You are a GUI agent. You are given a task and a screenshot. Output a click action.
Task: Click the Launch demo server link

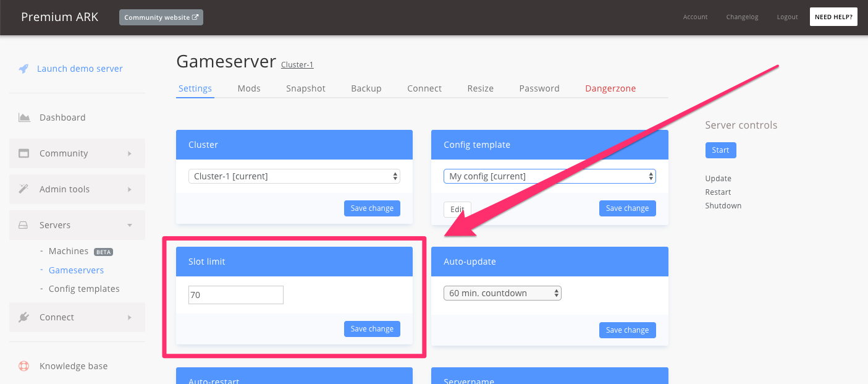pyautogui.click(x=80, y=69)
